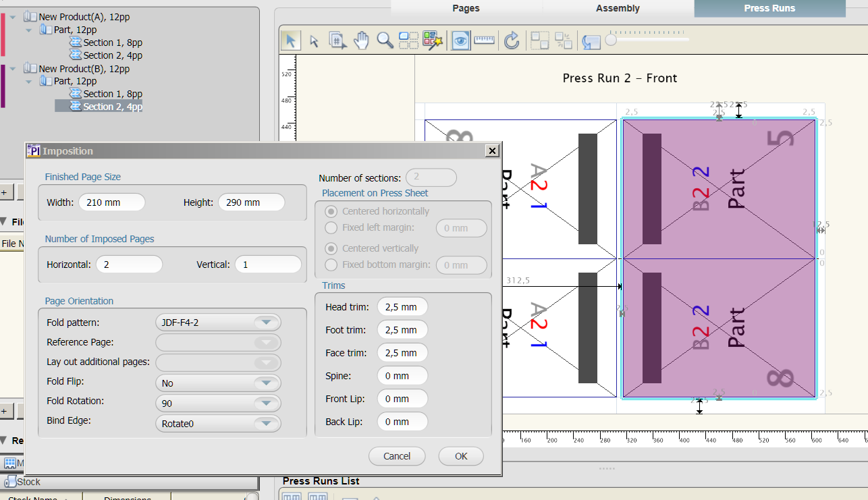Collapse the New Product(A) tree node
This screenshot has width=868, height=500.
[x=13, y=16]
